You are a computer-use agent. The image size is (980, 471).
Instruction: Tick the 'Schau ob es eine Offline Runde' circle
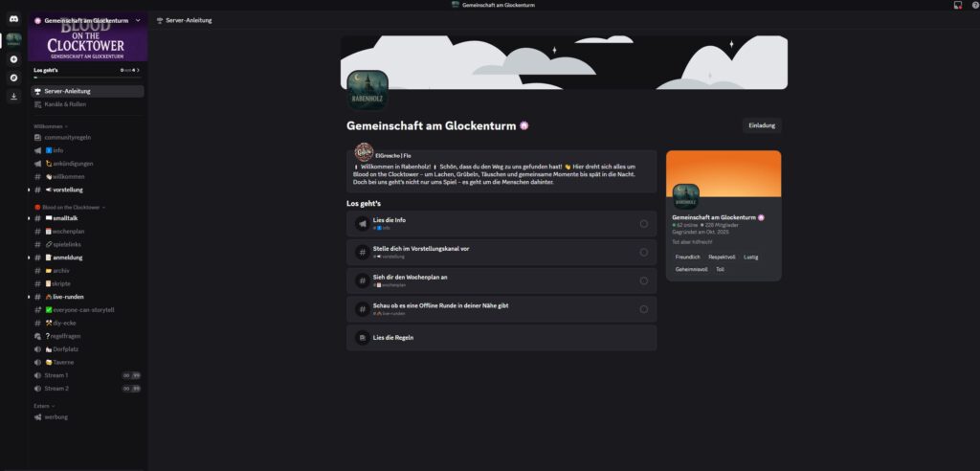(643, 309)
